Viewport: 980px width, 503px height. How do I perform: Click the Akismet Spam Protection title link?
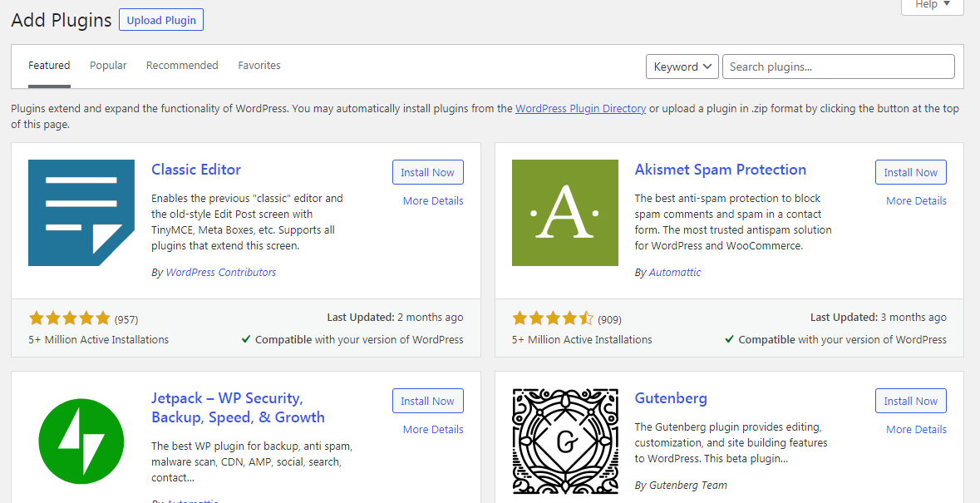pos(721,170)
